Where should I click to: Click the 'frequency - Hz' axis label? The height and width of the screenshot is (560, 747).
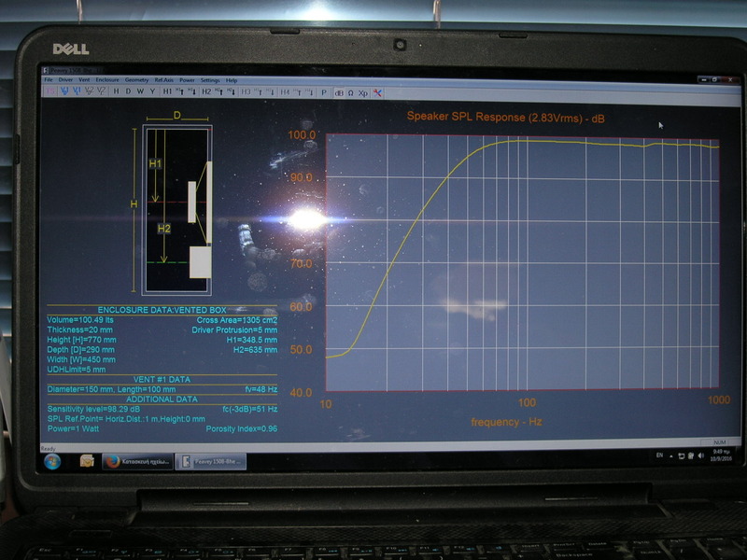click(506, 422)
